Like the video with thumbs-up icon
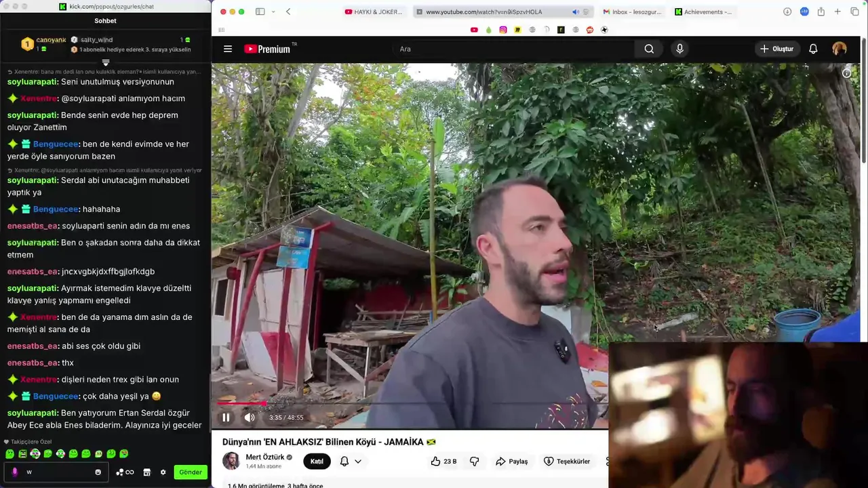The height and width of the screenshot is (488, 868). click(435, 462)
